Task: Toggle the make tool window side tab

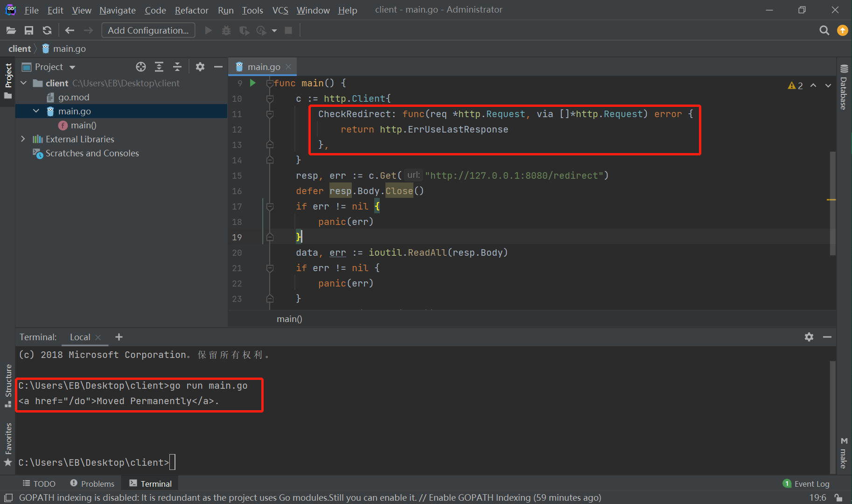Action: (844, 453)
